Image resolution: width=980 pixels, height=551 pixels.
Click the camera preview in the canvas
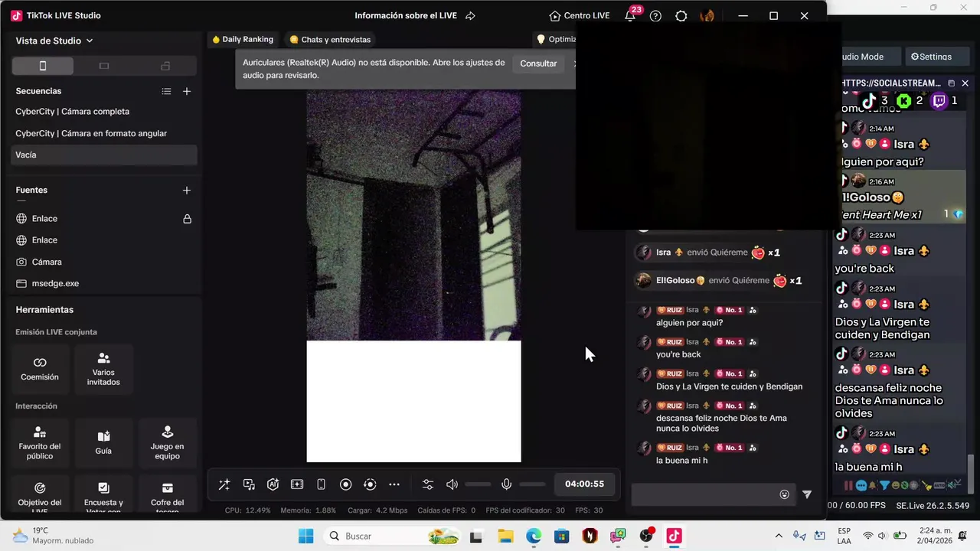click(413, 216)
